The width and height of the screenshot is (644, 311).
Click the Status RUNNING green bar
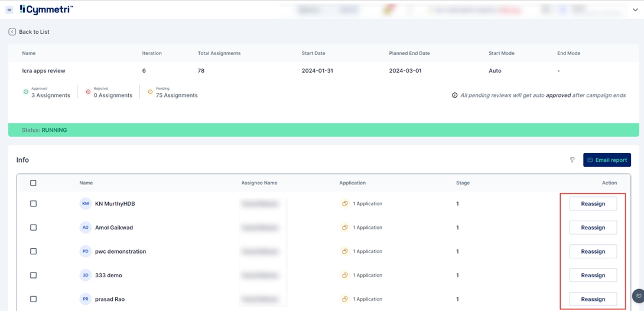[323, 130]
